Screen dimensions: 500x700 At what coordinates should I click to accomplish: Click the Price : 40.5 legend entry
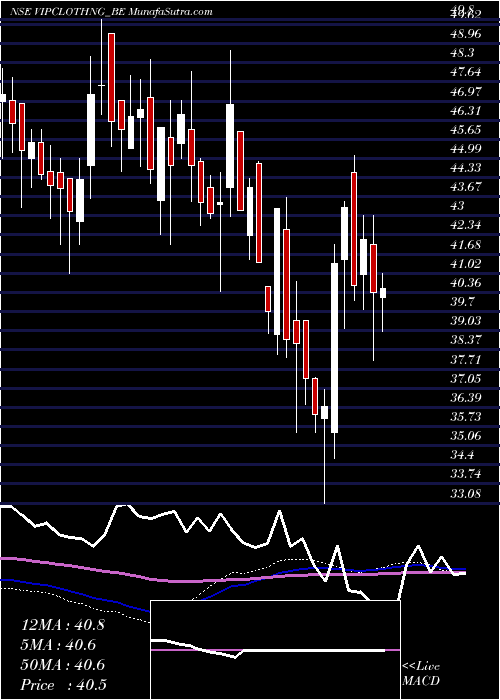pos(63,685)
